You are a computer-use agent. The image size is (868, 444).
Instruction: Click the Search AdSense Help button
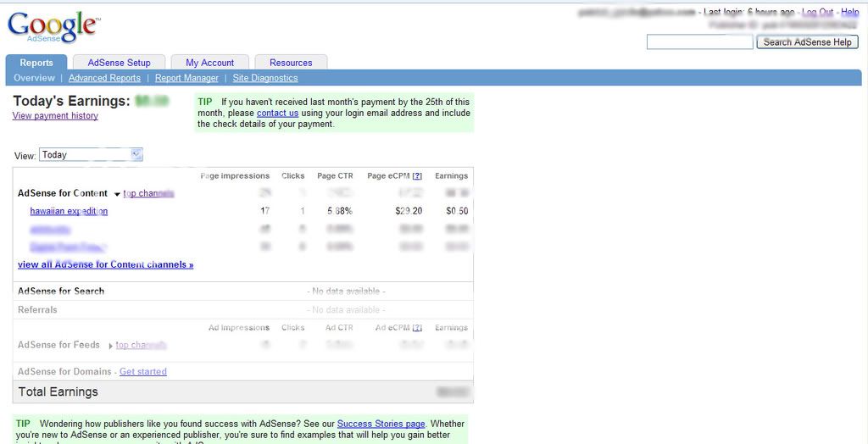coord(807,42)
